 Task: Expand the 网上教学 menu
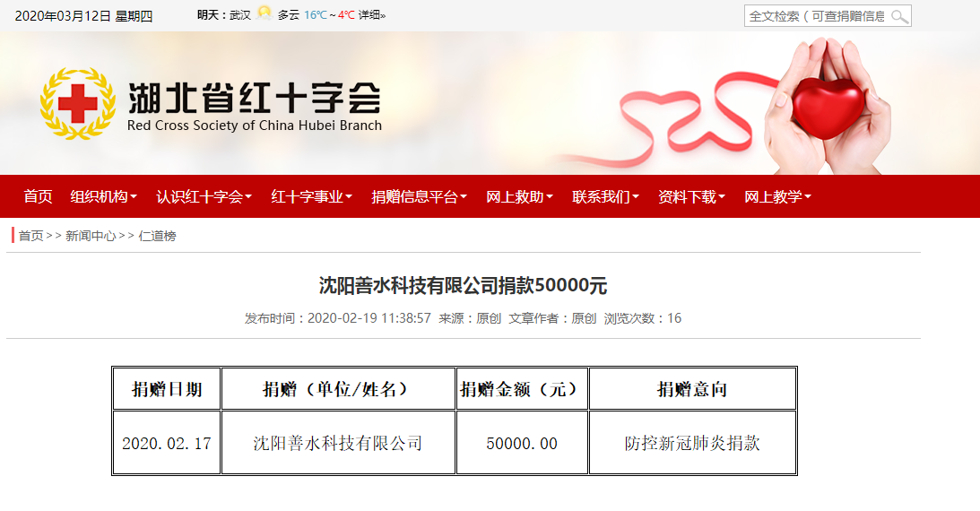(x=777, y=197)
